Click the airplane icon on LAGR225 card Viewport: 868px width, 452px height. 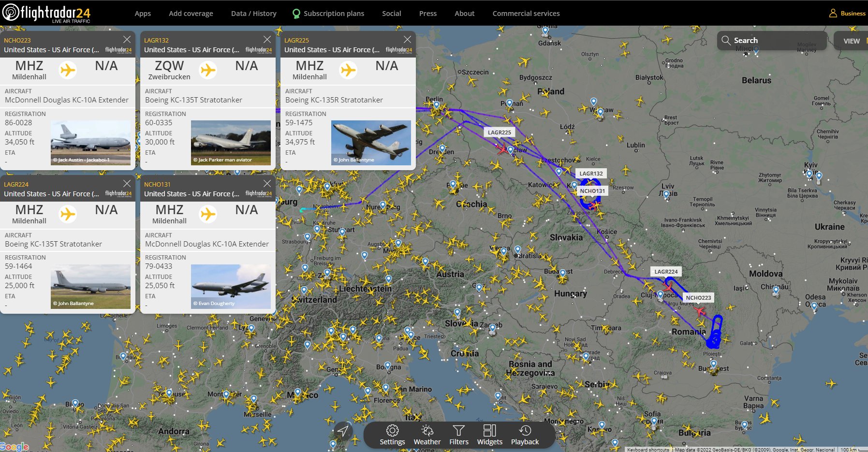point(348,71)
